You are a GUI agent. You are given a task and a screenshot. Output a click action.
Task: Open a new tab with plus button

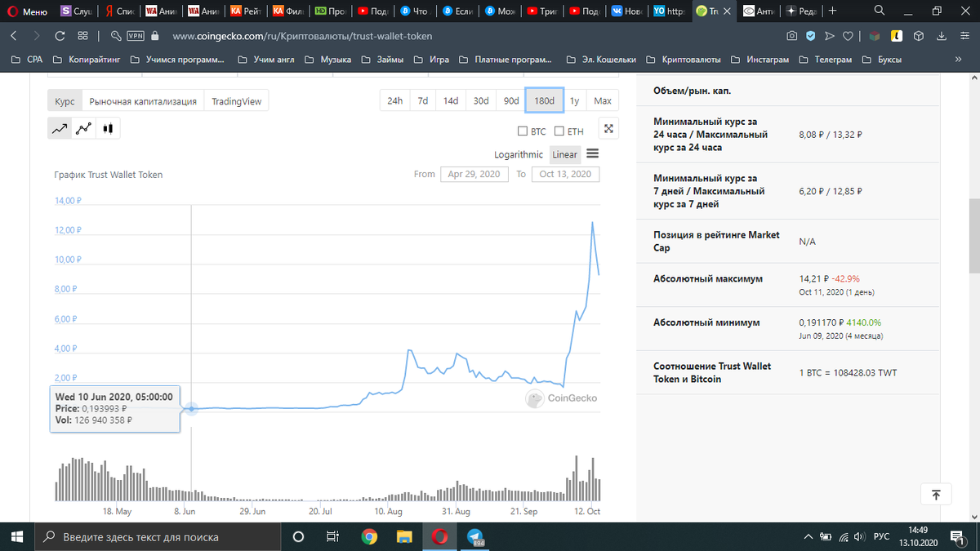coord(831,11)
